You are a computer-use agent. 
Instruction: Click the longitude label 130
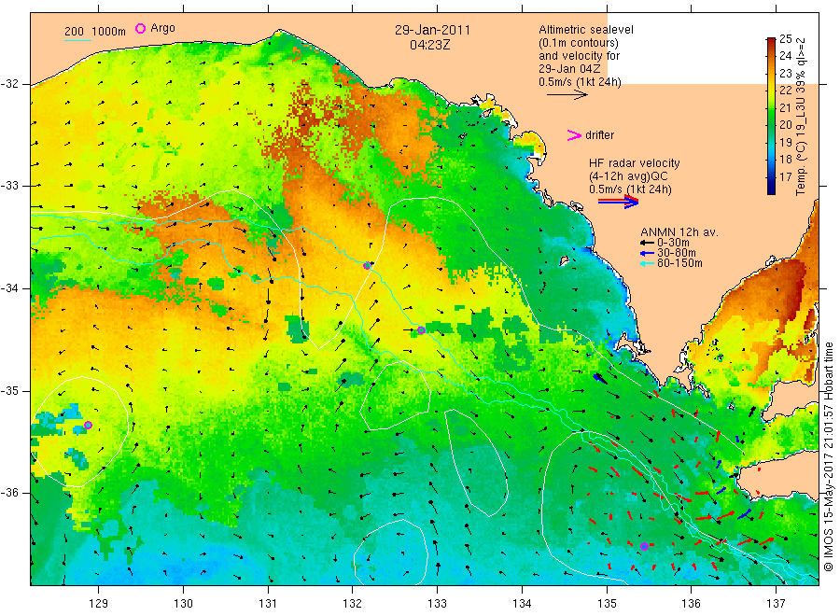pos(183,604)
